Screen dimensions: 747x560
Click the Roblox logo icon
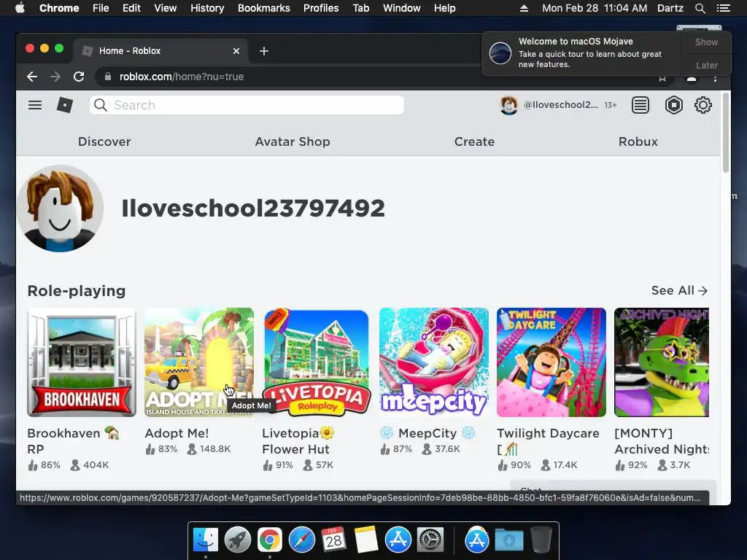(65, 105)
